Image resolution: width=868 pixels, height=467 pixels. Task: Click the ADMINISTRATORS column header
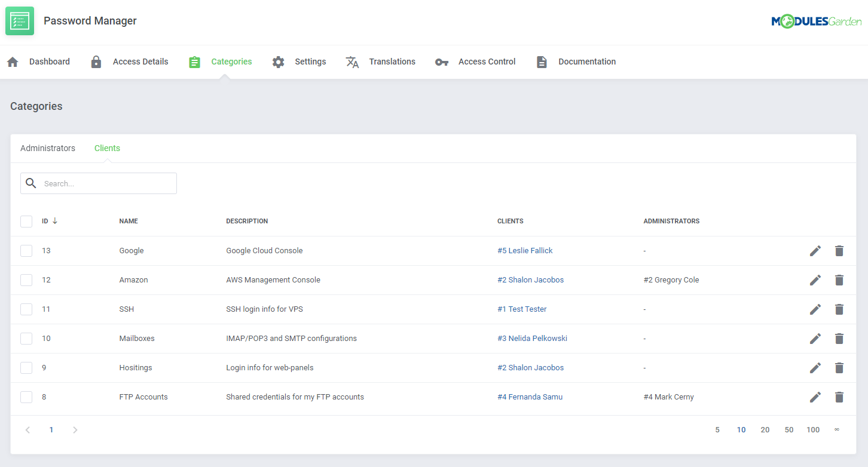(671, 221)
